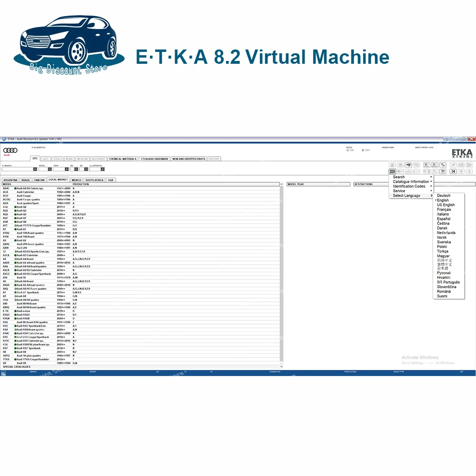Click the Audi four-rings logo

pos(10,150)
